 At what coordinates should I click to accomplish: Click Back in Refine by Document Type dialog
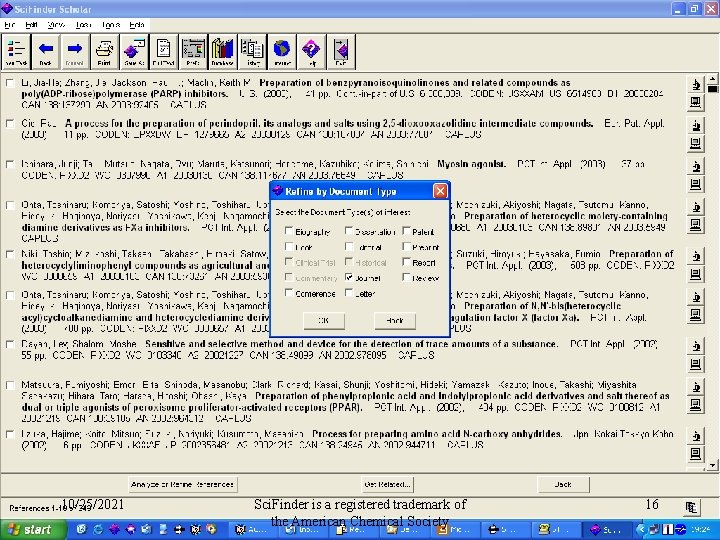pos(395,321)
